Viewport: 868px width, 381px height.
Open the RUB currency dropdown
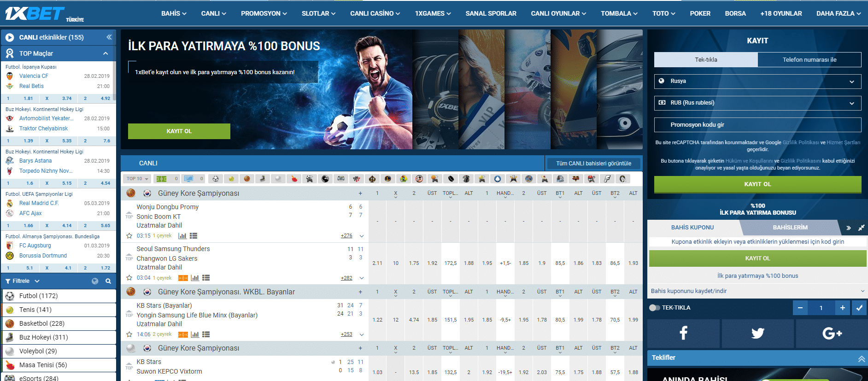[757, 103]
